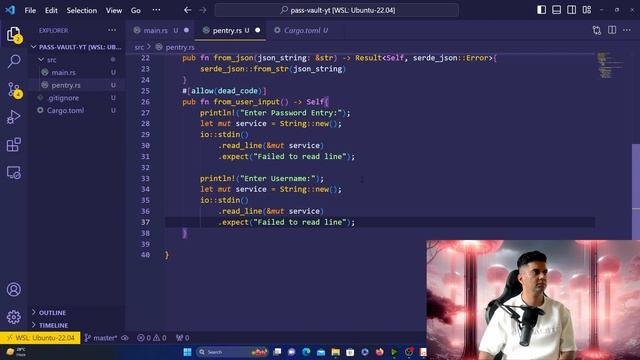Click the editor minimap

[x=610, y=65]
